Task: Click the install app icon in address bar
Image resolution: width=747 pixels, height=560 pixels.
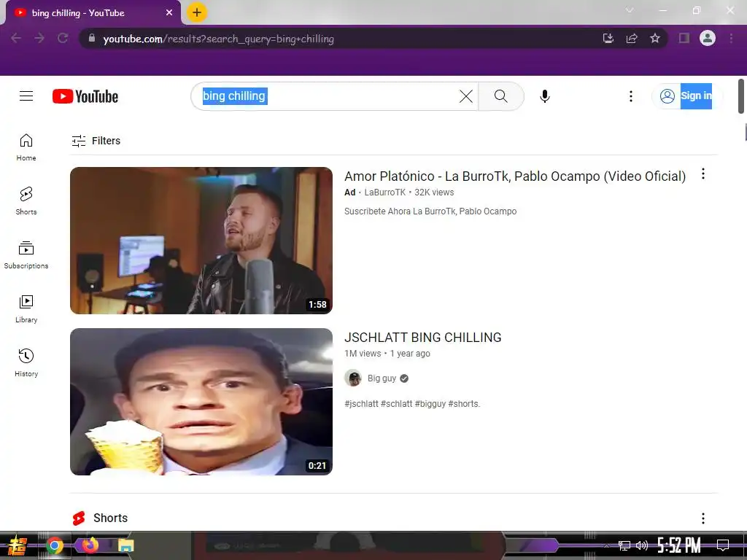Action: coord(608,38)
